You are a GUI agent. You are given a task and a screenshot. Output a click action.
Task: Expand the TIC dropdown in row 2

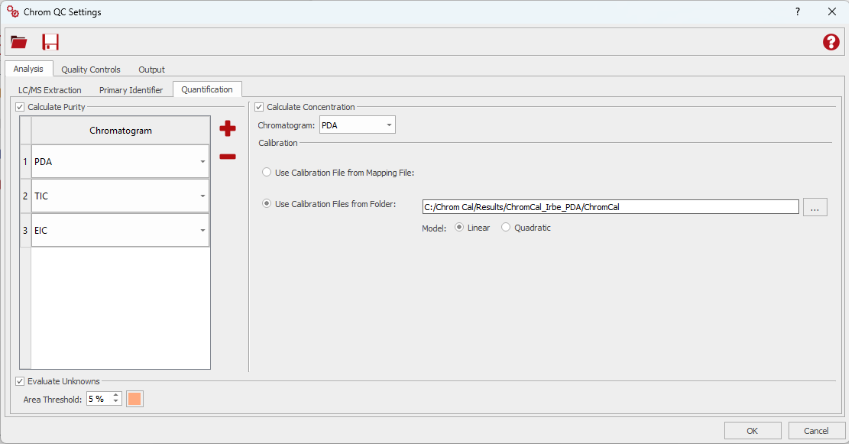coord(202,197)
